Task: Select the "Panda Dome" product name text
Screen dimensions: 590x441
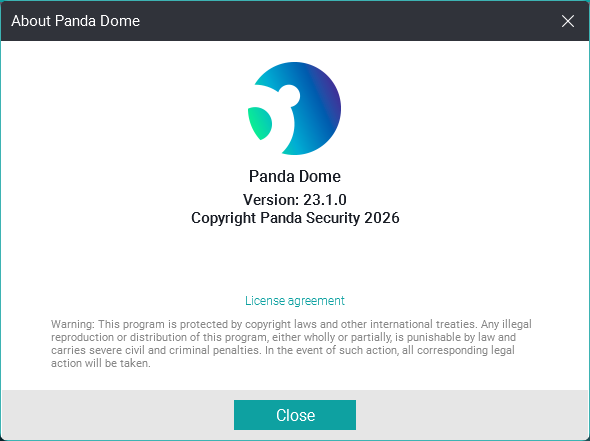Action: (295, 176)
